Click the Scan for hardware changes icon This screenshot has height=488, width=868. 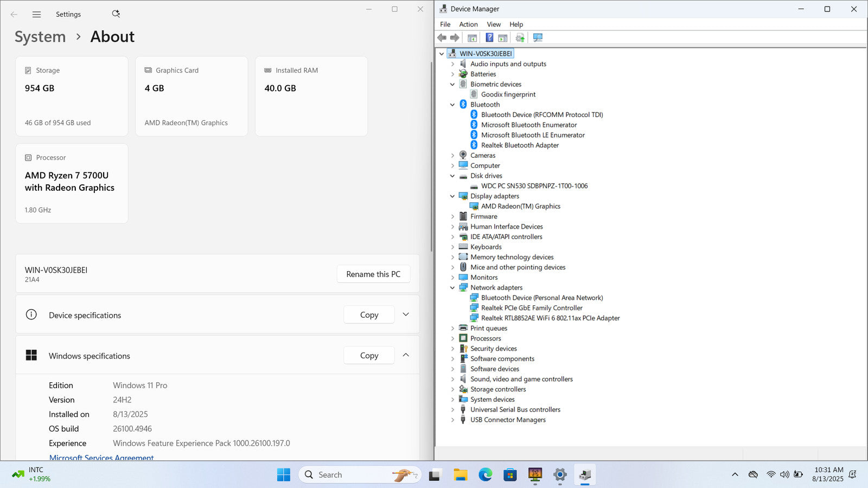[538, 37]
